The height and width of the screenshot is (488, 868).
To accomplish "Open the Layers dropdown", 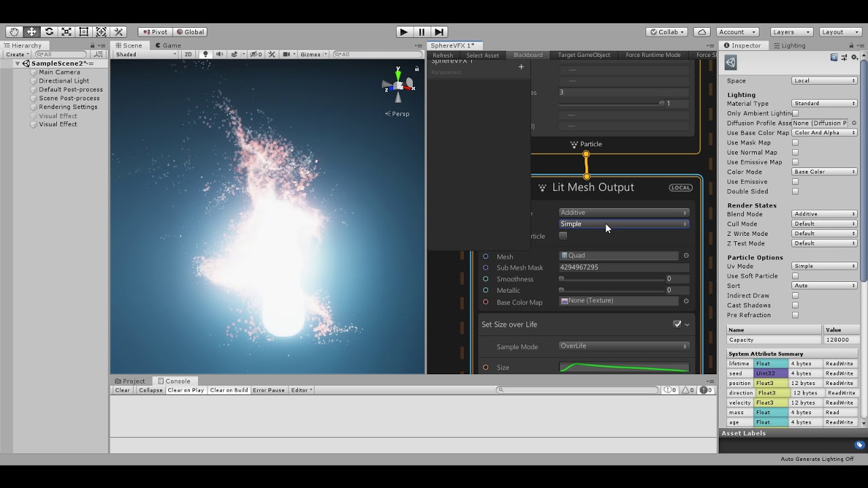I will pyautogui.click(x=791, y=32).
